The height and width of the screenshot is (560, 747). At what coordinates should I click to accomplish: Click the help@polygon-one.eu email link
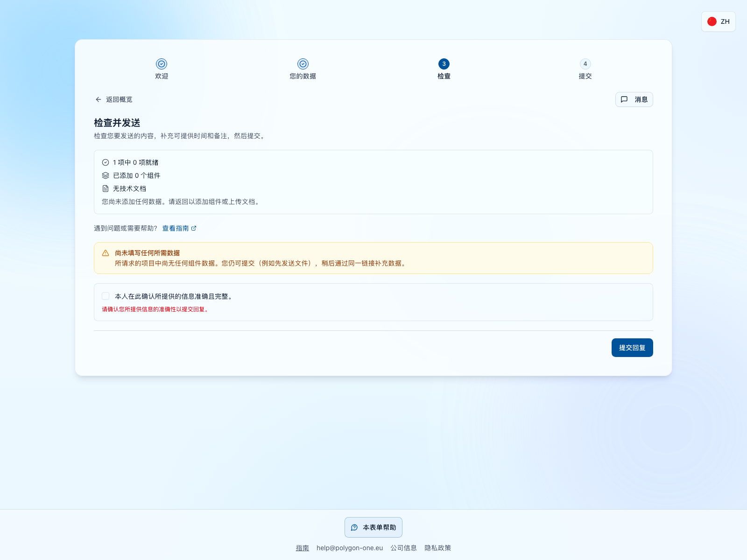350,548
